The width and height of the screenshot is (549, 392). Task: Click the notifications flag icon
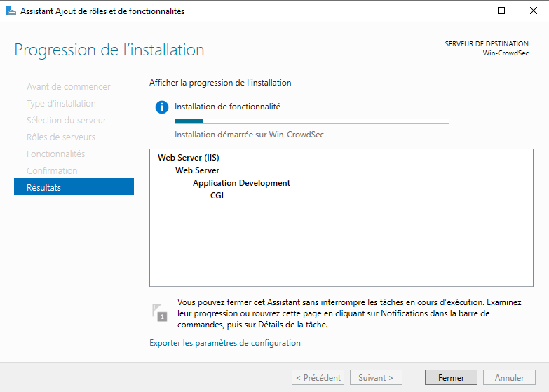click(160, 313)
